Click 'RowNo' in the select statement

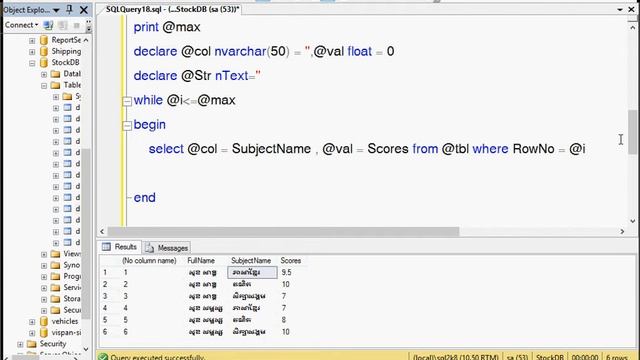click(533, 149)
